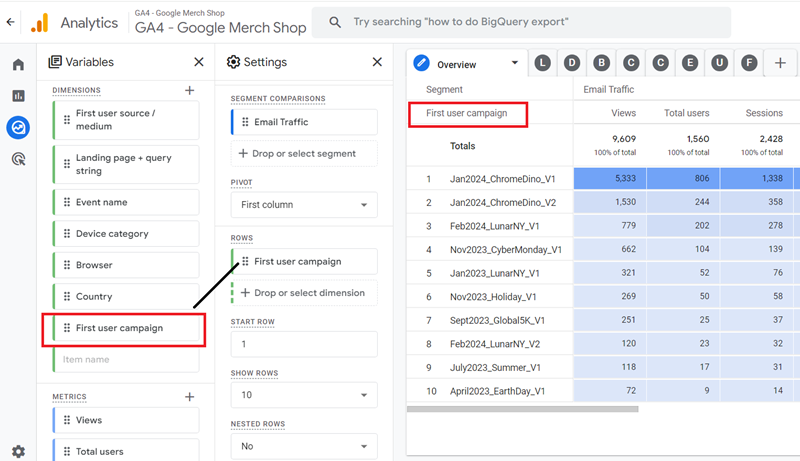800x461 pixels.
Task: Go back using the left arrow icon
Action: [x=10, y=22]
